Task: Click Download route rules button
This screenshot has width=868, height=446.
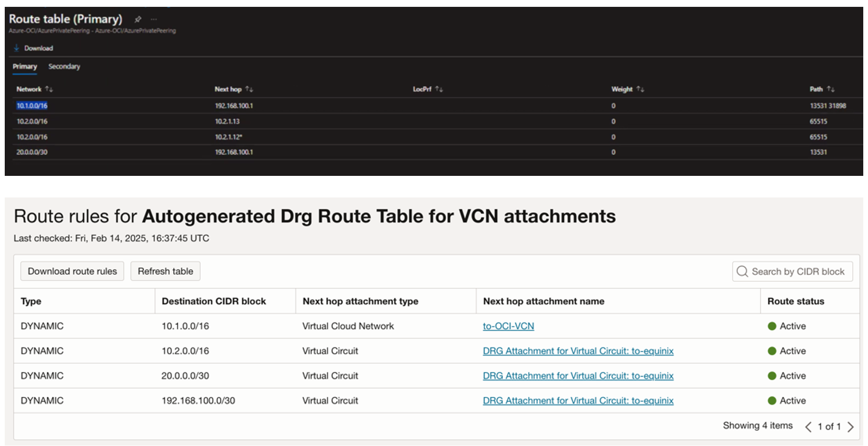Action: (72, 272)
